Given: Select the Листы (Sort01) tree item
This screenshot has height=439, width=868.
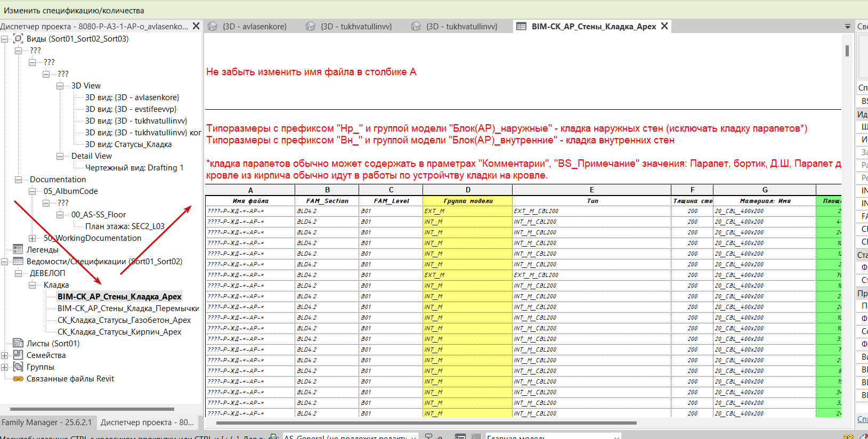Looking at the screenshot, I should [x=53, y=343].
